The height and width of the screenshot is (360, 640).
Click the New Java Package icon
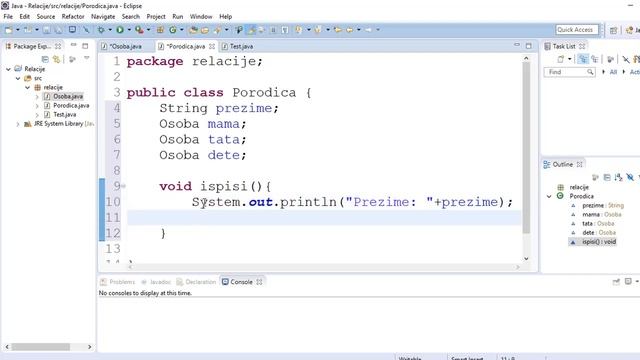click(160, 30)
